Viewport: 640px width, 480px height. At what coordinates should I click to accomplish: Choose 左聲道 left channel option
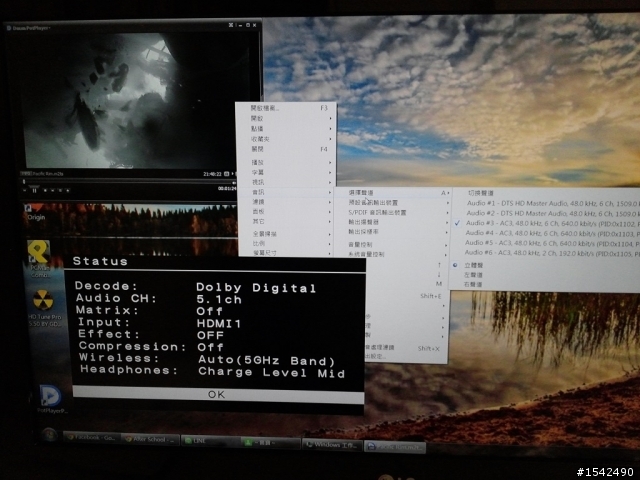tap(546, 275)
